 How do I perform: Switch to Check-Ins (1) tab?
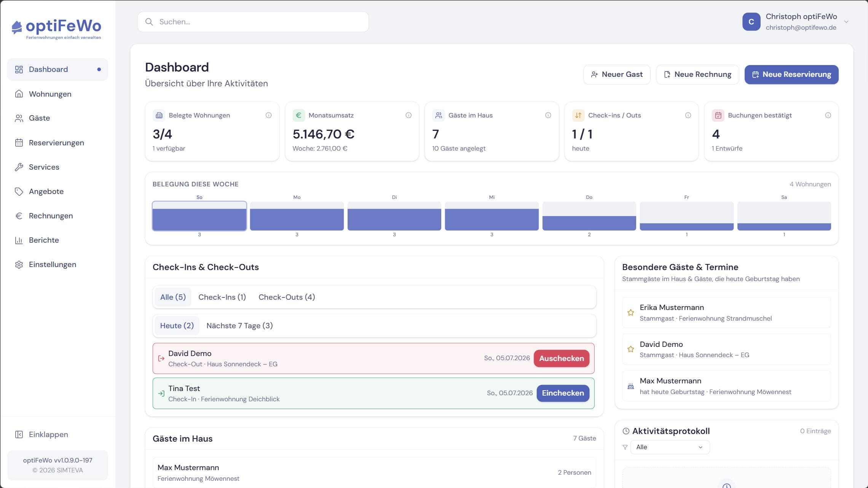222,297
